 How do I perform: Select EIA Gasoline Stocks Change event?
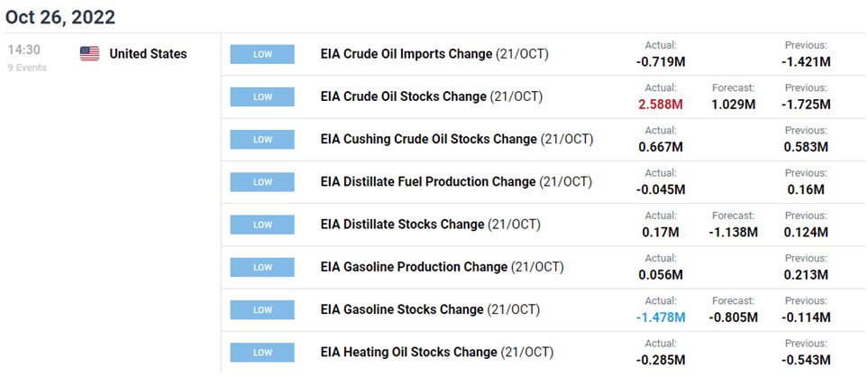coord(430,309)
